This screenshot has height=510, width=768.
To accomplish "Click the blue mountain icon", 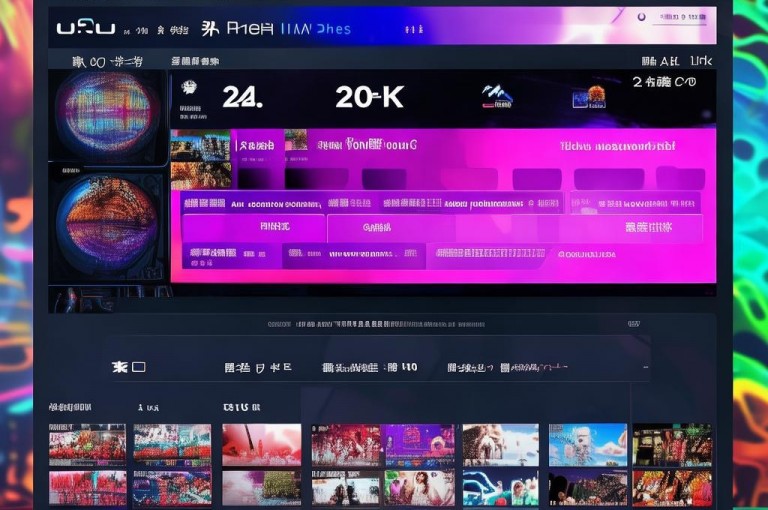I will 497,96.
